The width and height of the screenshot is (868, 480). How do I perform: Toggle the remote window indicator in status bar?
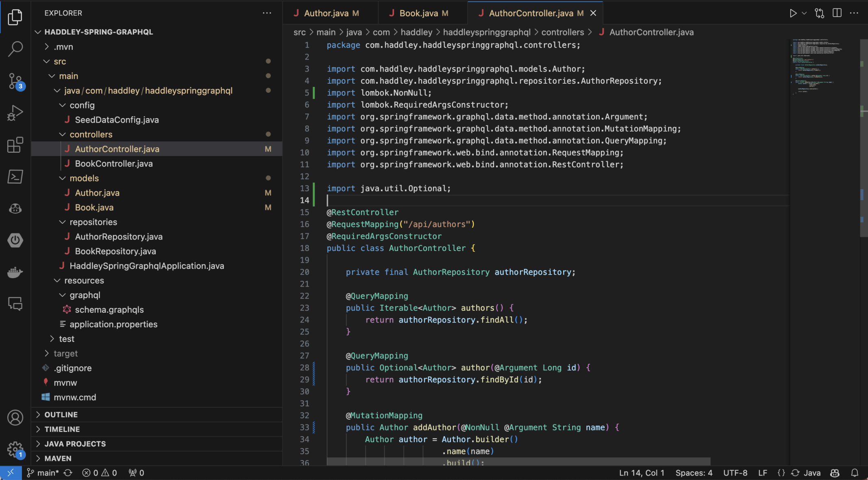[x=11, y=473]
